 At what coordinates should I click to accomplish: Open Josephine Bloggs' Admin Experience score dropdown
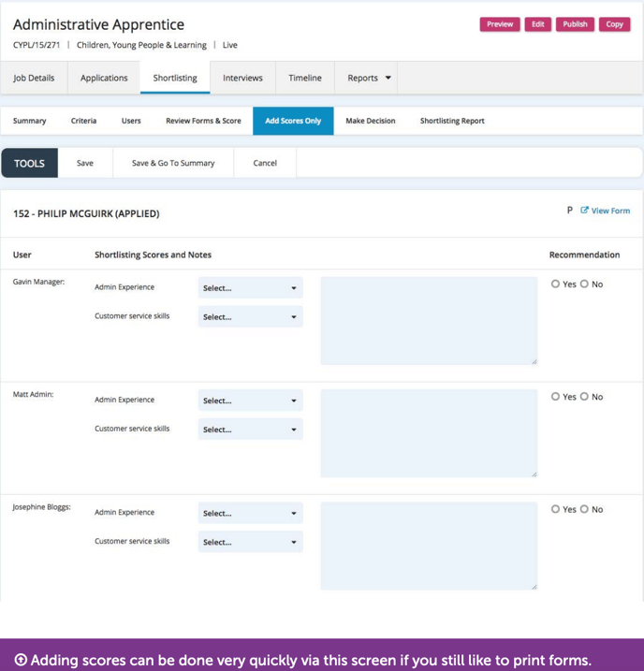coord(250,513)
